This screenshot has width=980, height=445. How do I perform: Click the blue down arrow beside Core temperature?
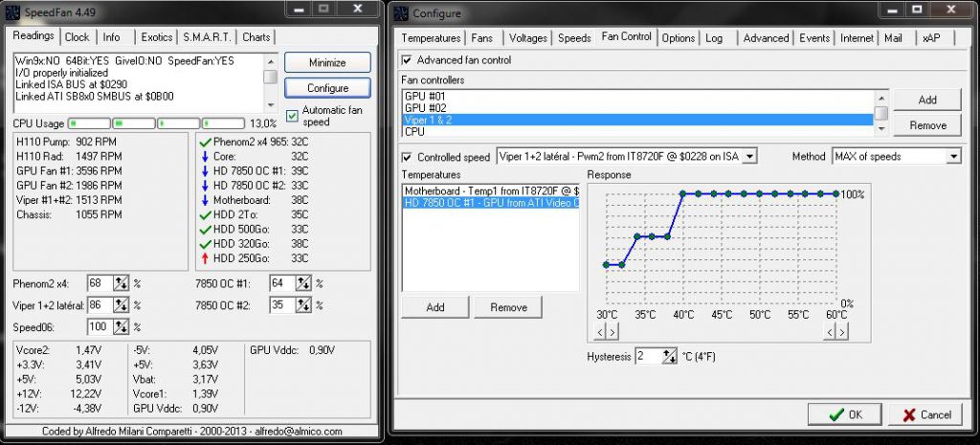205,157
